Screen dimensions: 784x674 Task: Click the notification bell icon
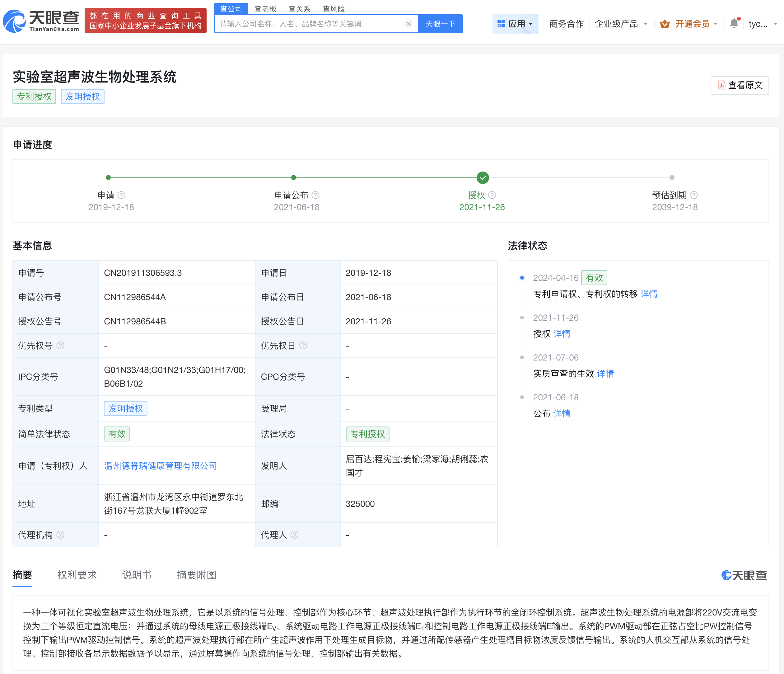click(734, 23)
